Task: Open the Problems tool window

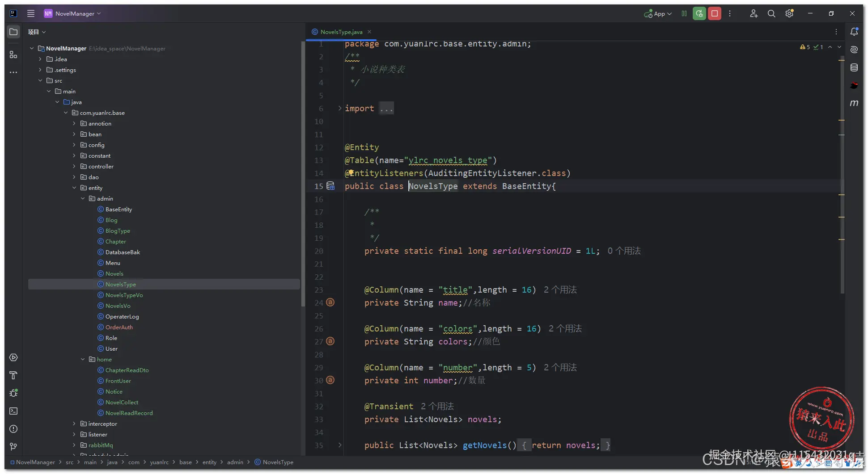Action: pyautogui.click(x=13, y=429)
